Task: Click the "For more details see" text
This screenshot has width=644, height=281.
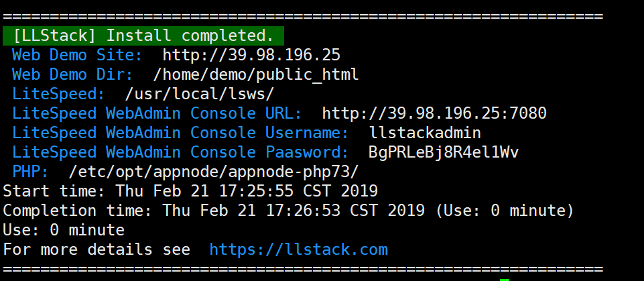Action: point(96,250)
